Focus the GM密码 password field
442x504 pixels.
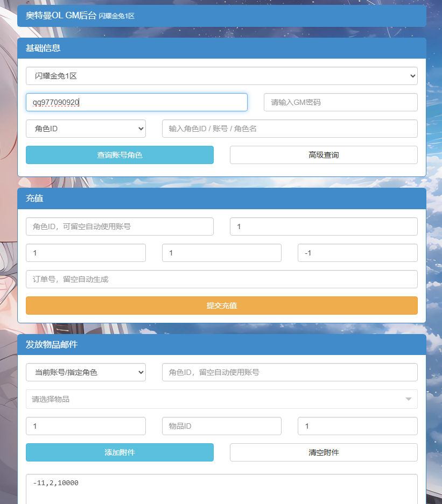coord(341,102)
